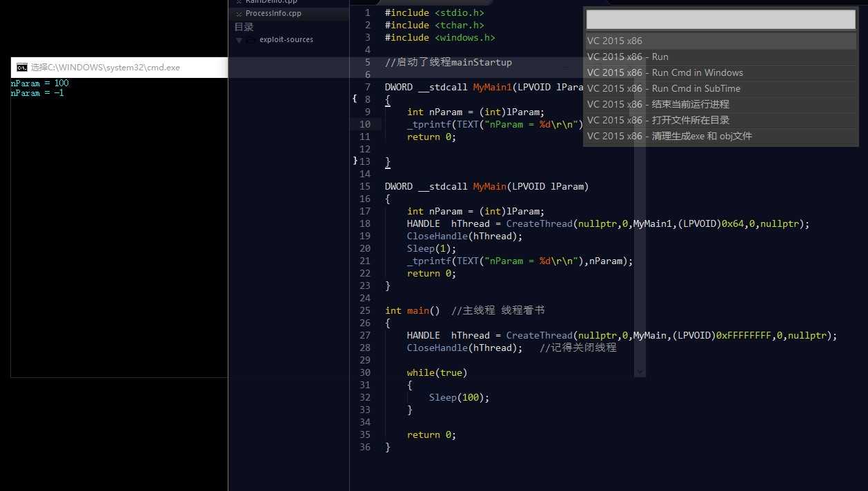
Task: Click 'return 0;' on line 22
Action: click(x=432, y=273)
